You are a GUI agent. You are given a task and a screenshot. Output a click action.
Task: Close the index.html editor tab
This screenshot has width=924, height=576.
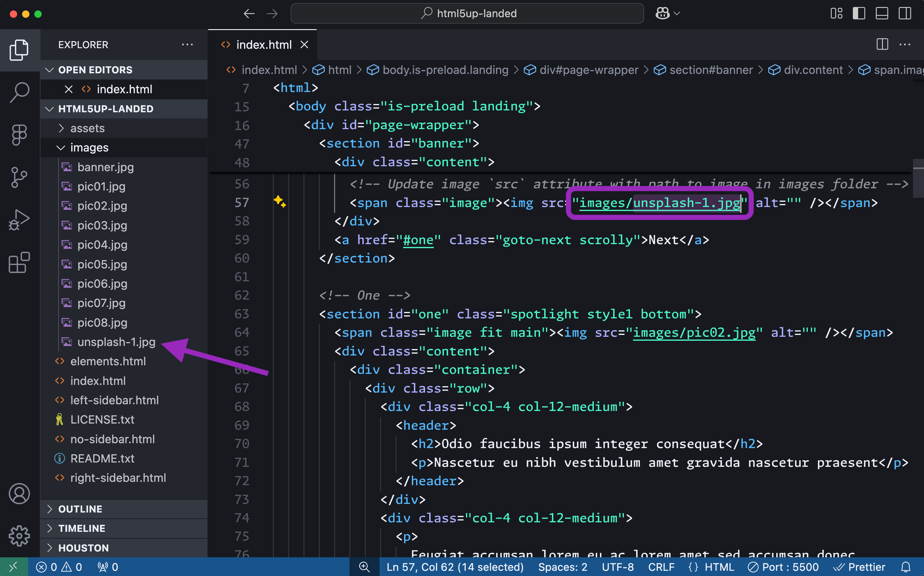coord(304,44)
